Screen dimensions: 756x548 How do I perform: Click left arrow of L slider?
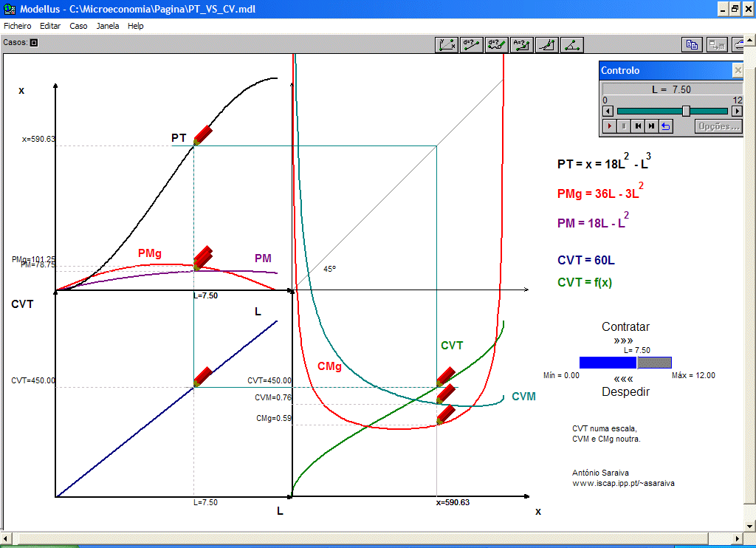pyautogui.click(x=608, y=111)
